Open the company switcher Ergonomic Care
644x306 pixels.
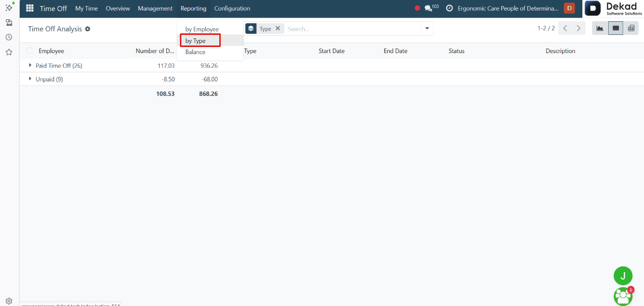[x=508, y=8]
